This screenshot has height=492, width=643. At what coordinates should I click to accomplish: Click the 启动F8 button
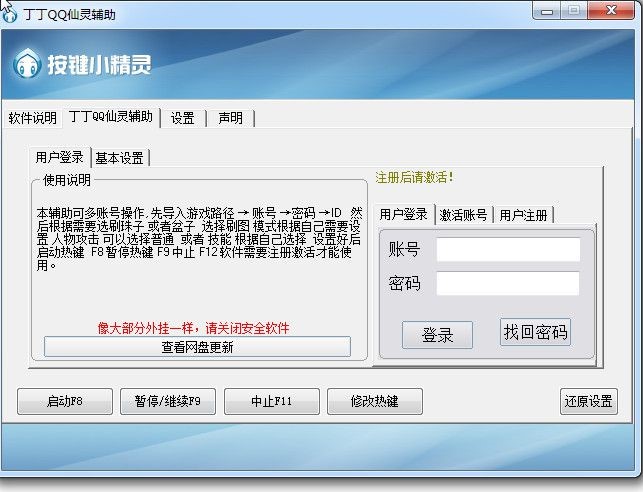click(65, 401)
